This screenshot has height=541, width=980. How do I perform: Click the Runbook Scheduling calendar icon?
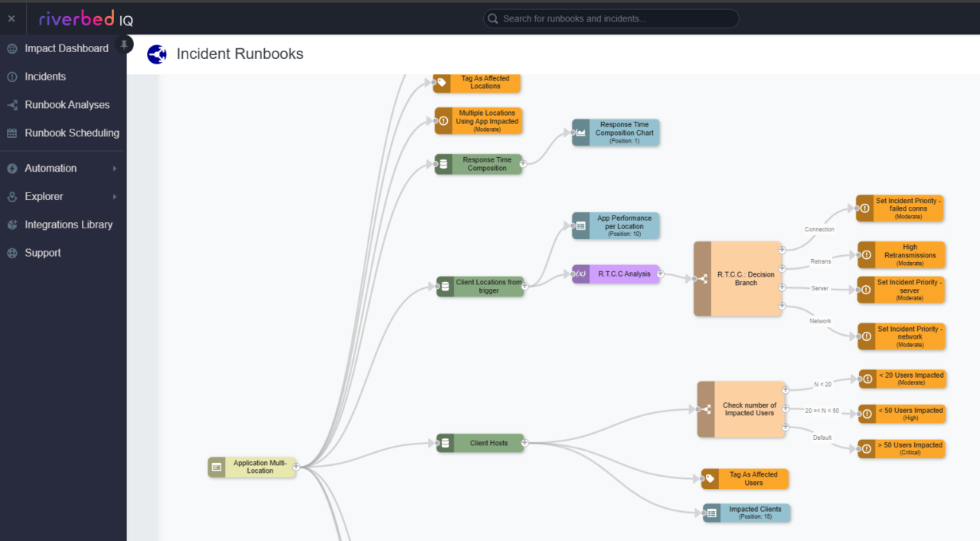click(11, 133)
